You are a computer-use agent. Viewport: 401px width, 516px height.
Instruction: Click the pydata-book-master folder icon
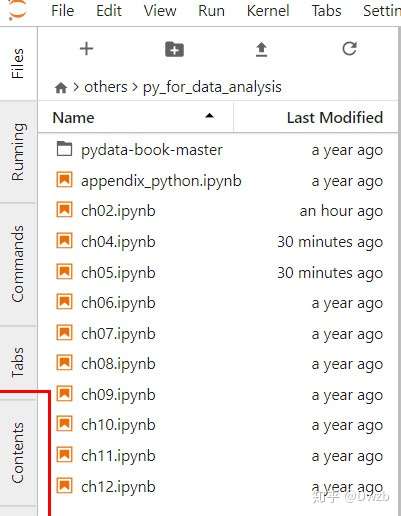click(x=64, y=149)
